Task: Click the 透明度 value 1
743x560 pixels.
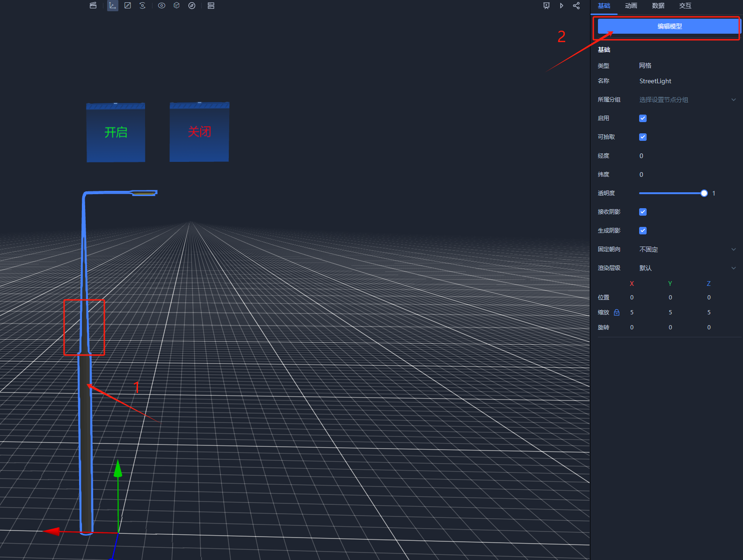Action: [714, 193]
